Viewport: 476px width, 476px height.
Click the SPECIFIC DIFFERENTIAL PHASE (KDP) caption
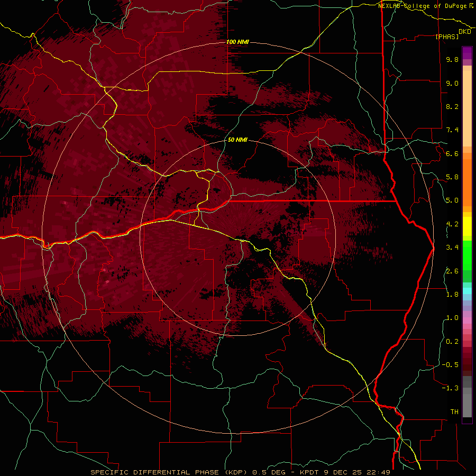click(x=170, y=472)
